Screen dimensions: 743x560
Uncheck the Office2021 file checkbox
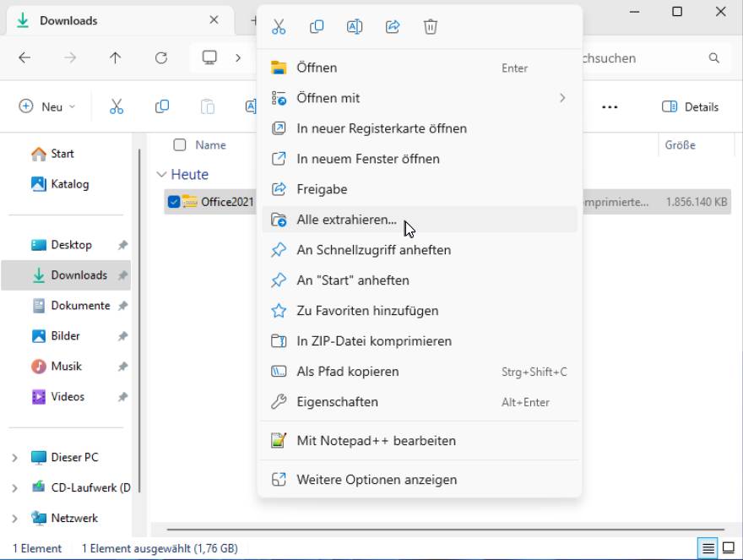174,202
